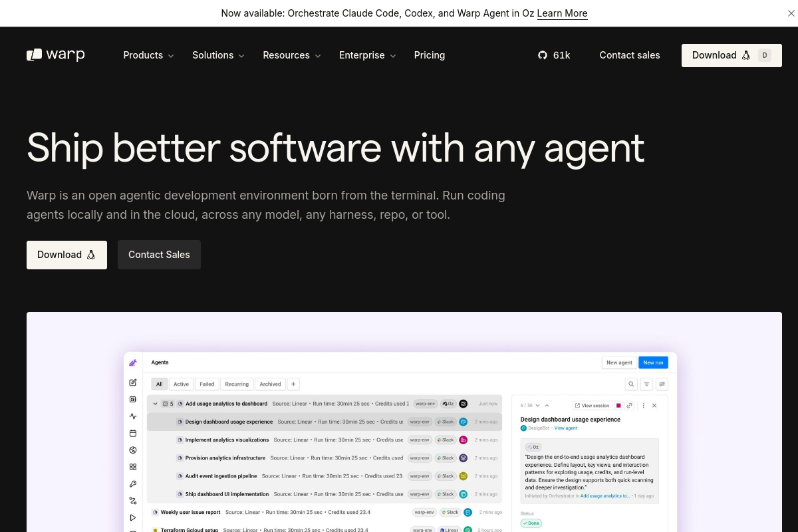The width and height of the screenshot is (798, 532).
Task: Click the blue New run button
Action: coord(653,362)
